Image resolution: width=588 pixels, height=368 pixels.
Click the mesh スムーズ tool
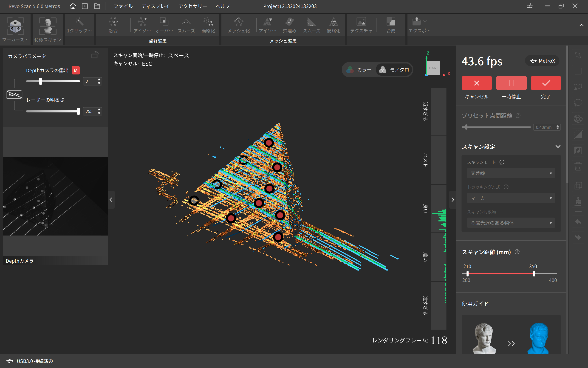click(311, 25)
